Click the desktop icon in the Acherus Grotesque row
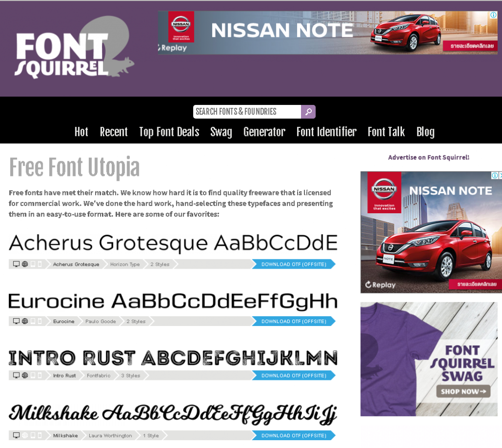This screenshot has width=502, height=448. pos(16,264)
